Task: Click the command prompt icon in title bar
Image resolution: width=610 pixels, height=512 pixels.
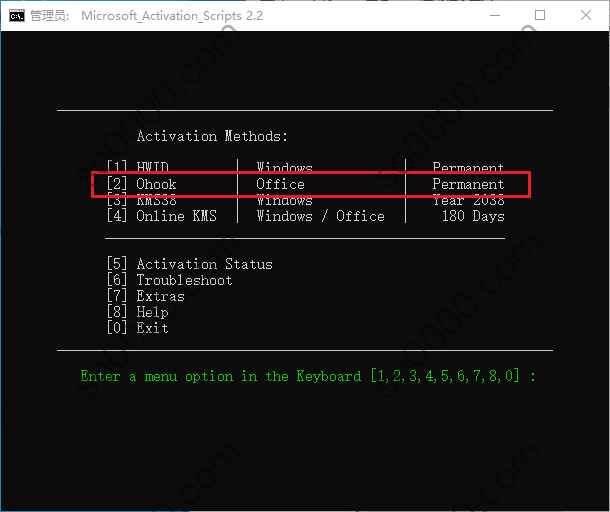Action: click(16, 15)
